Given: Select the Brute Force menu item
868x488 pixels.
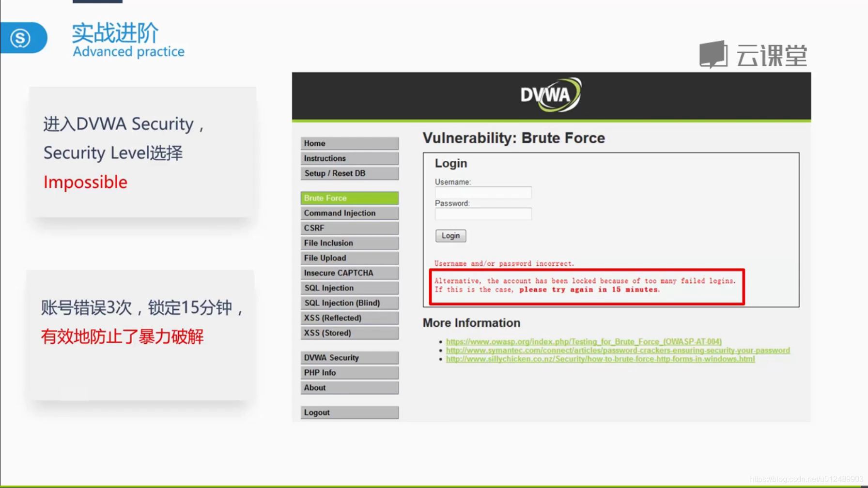Looking at the screenshot, I should coord(349,198).
